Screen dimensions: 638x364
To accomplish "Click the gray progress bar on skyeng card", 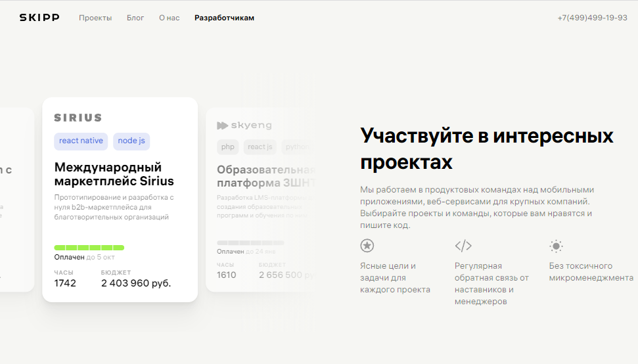I will click(x=250, y=243).
